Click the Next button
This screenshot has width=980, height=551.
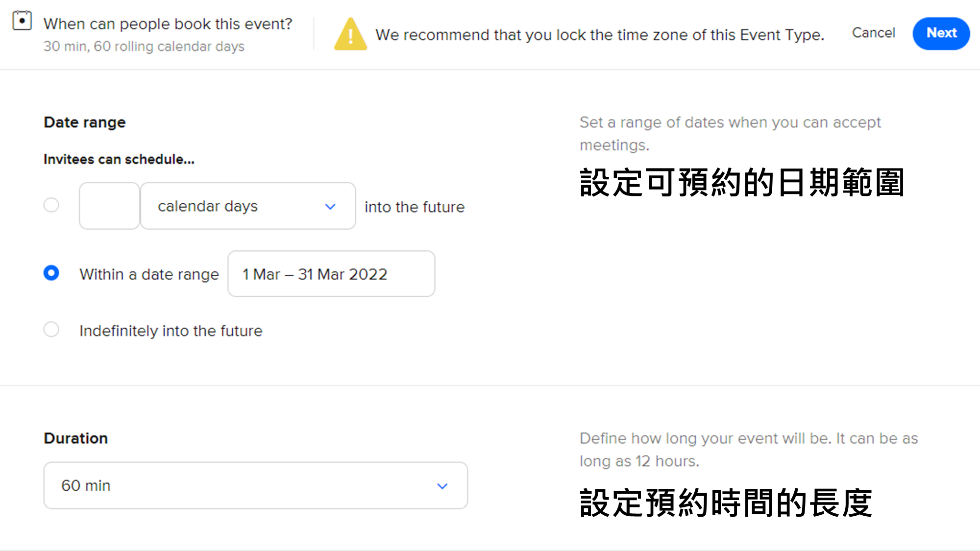[x=941, y=33]
